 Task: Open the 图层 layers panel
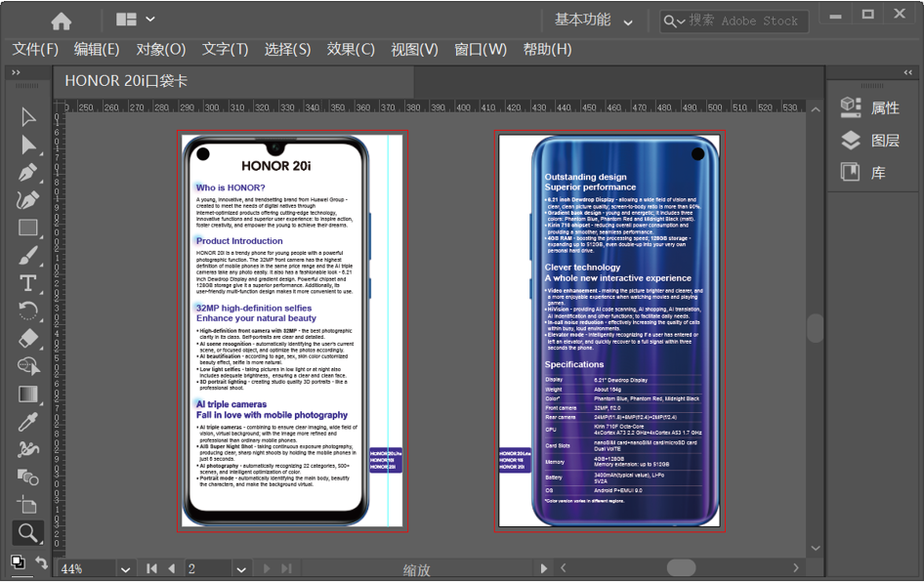click(869, 141)
